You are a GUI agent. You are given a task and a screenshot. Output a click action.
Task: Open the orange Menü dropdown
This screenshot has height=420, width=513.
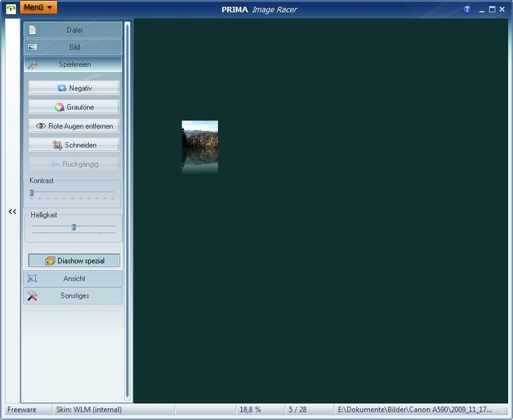pos(39,7)
